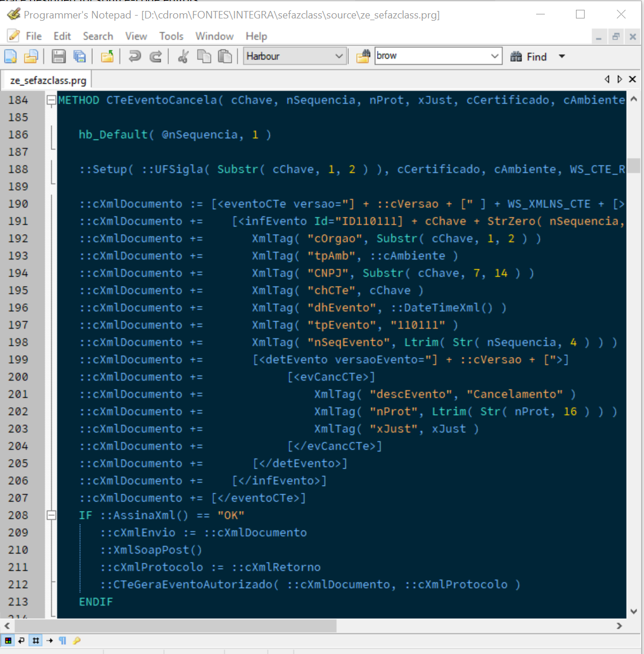Click the Find in Files folder icon

(363, 56)
